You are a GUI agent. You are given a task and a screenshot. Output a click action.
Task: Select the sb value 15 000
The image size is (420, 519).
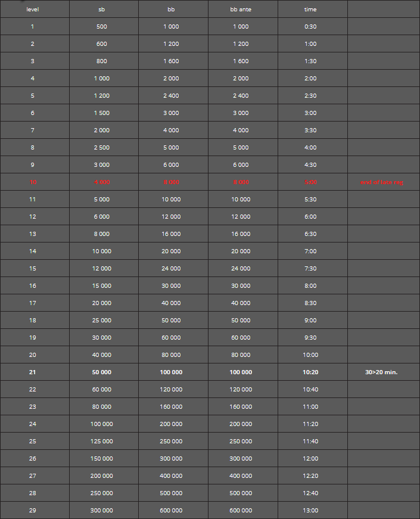click(x=102, y=285)
